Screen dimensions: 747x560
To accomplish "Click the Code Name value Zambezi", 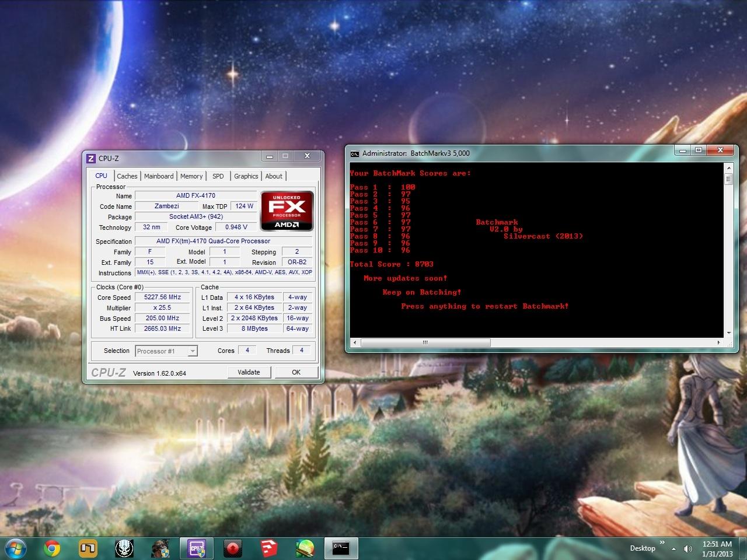I will coord(167,206).
